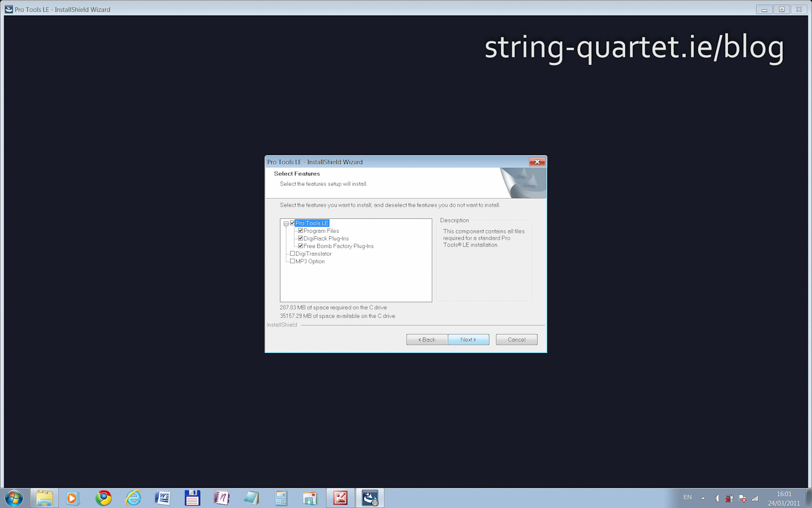This screenshot has width=812, height=508.
Task: Open the Action Center flag icon
Action: pyautogui.click(x=742, y=498)
